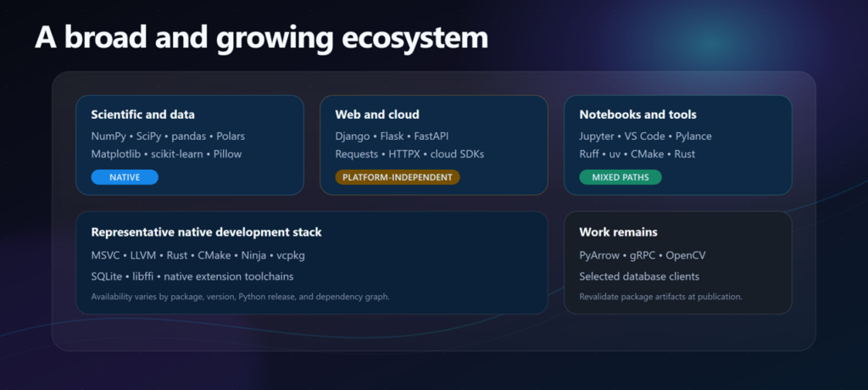The height and width of the screenshot is (390, 868).
Task: Click 'Revalidate package artifacts at publication.' note
Action: 661,297
